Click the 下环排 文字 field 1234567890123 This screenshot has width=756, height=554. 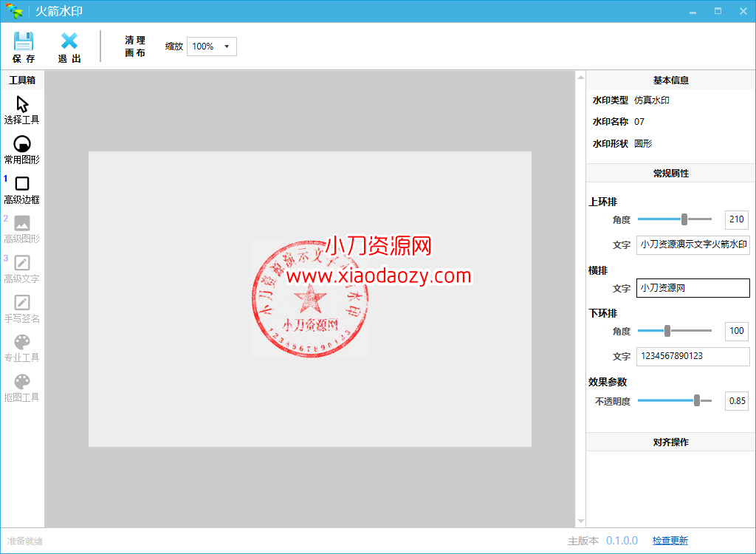(693, 357)
